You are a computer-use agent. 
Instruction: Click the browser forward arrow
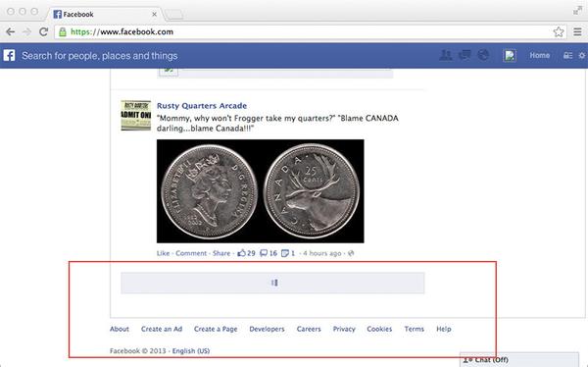(27, 32)
